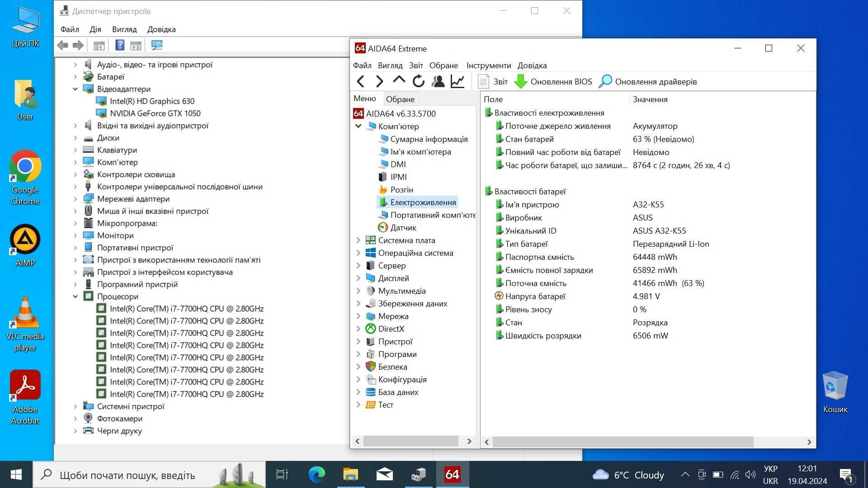Collapse Комп'ютер node in AIDA64 tree
This screenshot has height=488, width=868.
tap(359, 126)
